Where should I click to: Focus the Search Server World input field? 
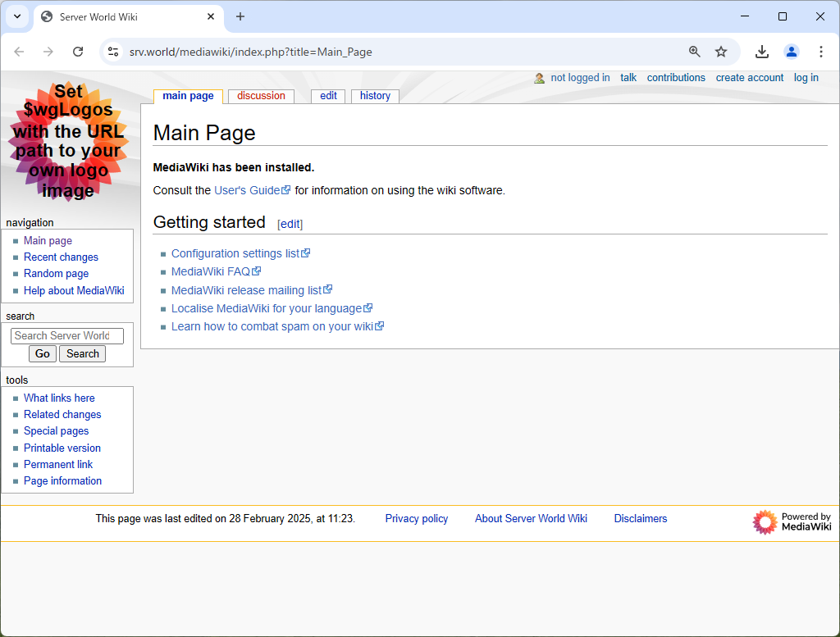pyautogui.click(x=67, y=335)
